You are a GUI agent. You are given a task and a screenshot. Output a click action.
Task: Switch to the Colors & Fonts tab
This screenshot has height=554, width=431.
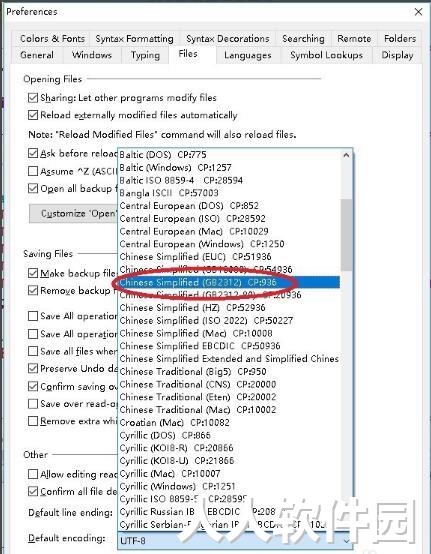(52, 39)
